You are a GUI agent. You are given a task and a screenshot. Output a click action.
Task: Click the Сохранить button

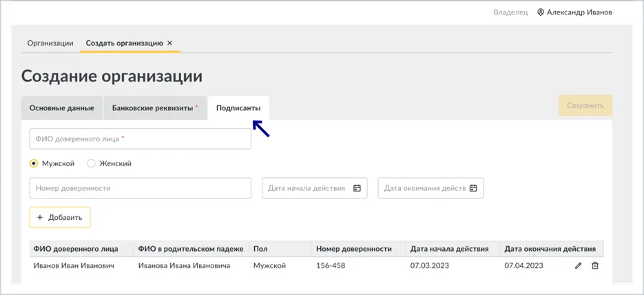[585, 105]
